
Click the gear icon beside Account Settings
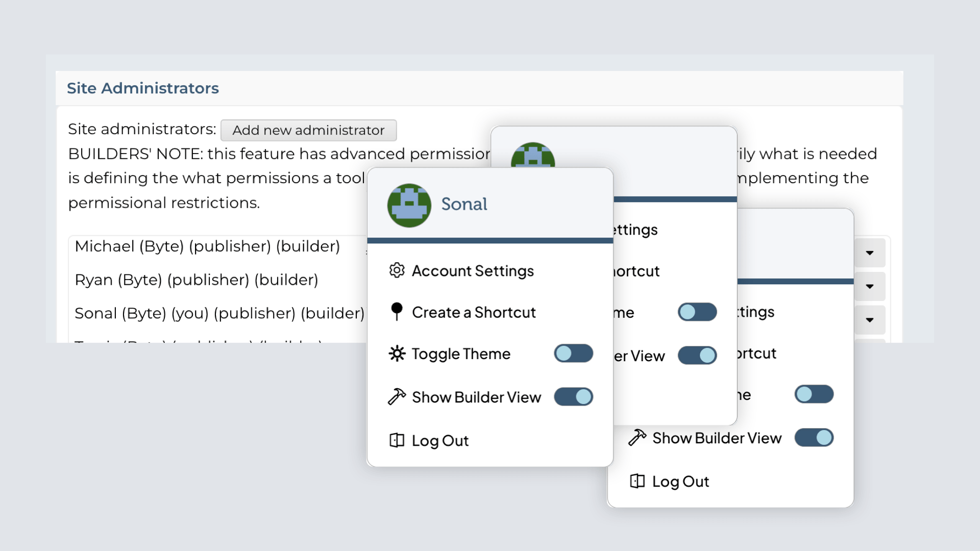(x=397, y=270)
